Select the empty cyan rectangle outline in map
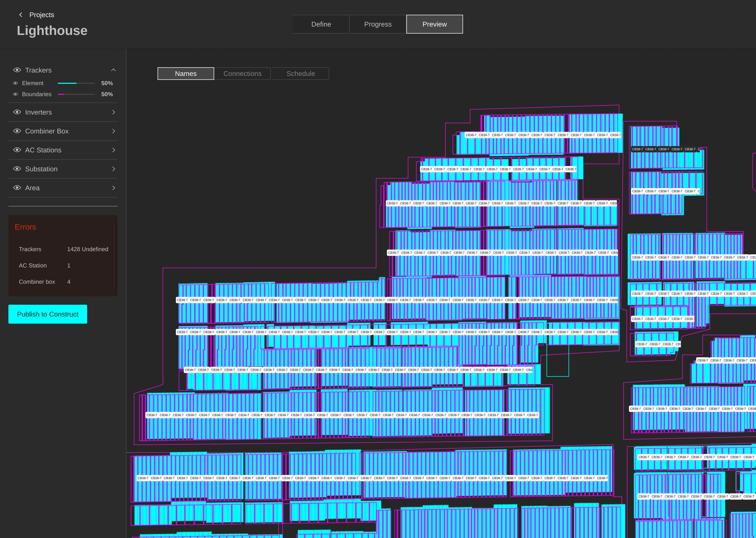 coord(558,360)
